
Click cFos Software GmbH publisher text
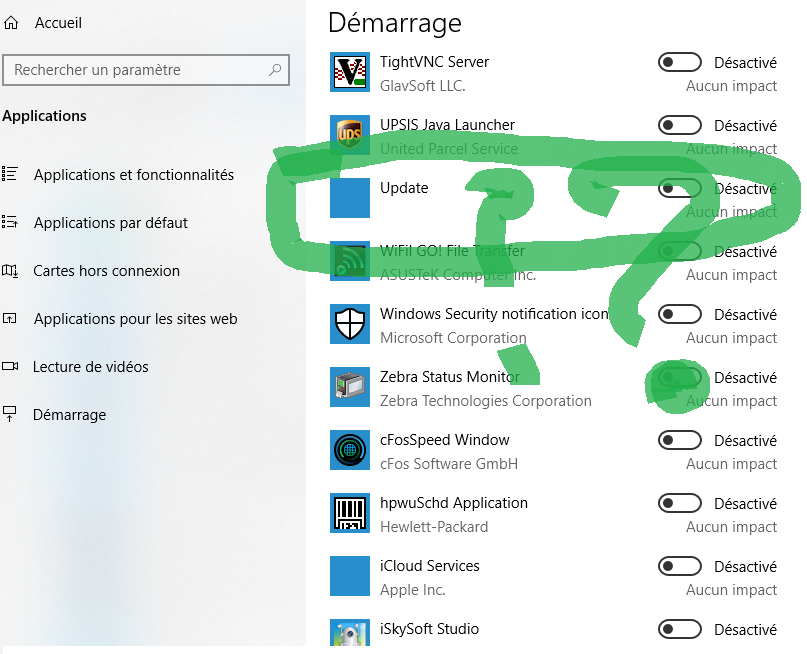point(449,464)
